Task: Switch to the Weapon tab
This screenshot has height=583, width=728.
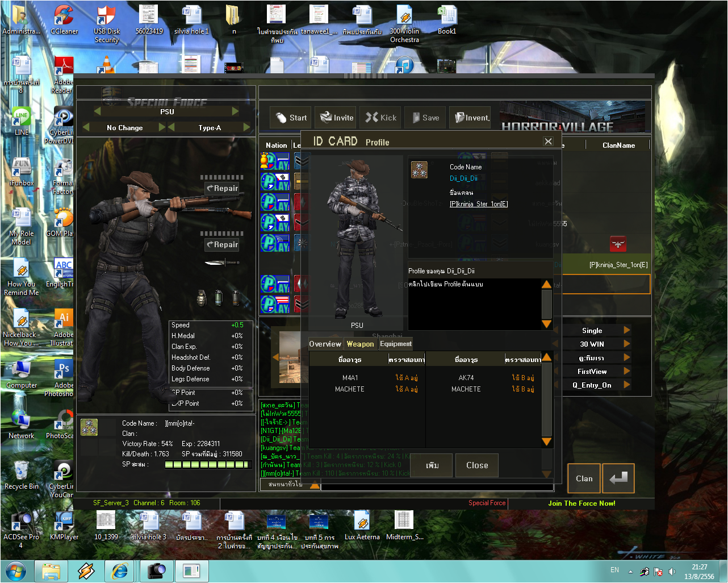Action: coord(361,344)
